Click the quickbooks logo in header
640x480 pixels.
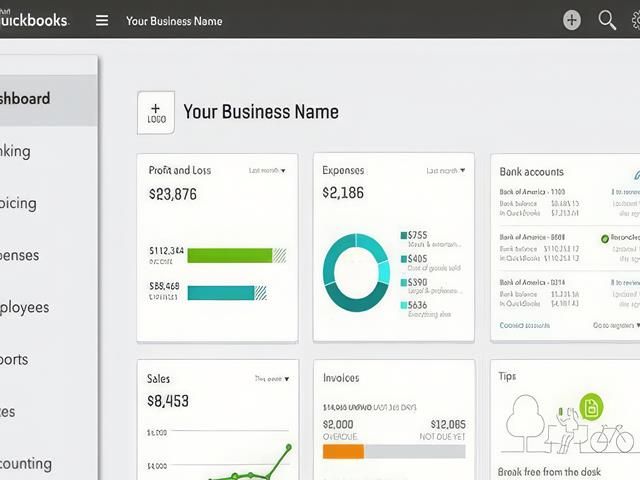(x=34, y=19)
